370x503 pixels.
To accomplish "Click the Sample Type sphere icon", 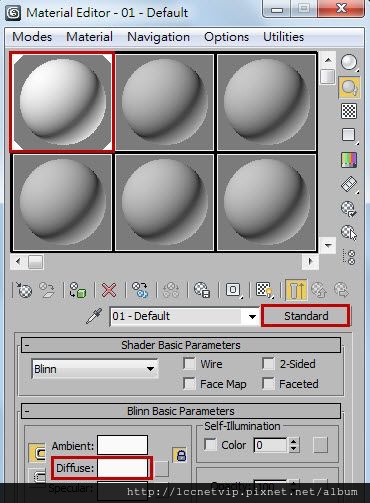I will (x=349, y=62).
